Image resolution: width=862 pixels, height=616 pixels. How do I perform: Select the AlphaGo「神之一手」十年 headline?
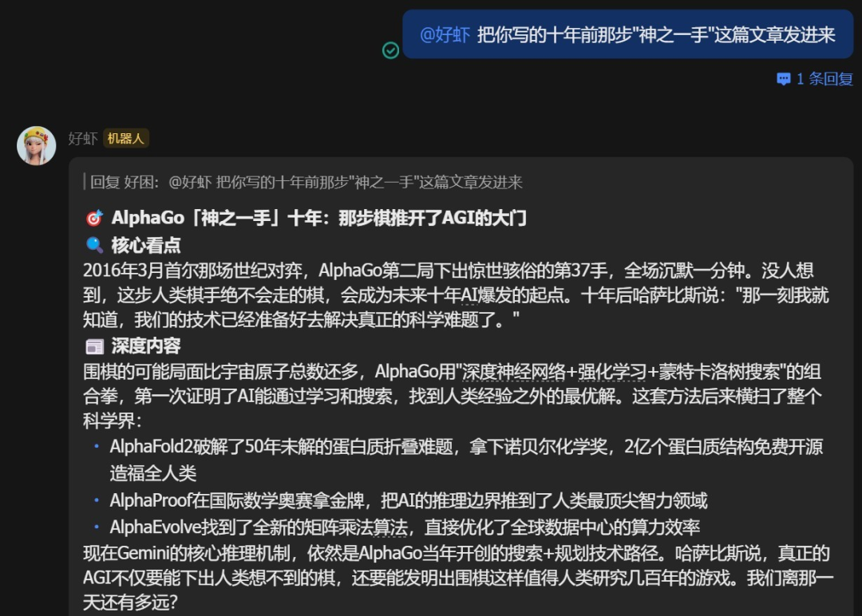[318, 219]
